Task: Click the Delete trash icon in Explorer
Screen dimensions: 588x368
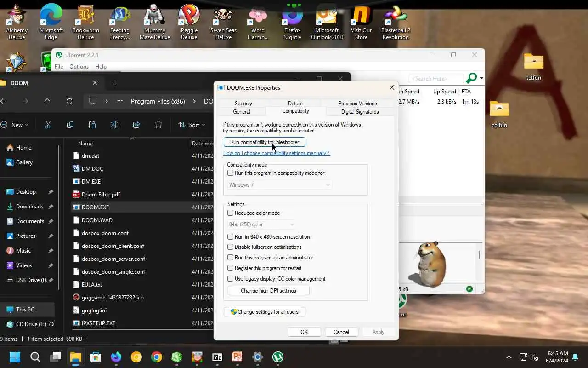Action: (x=158, y=125)
